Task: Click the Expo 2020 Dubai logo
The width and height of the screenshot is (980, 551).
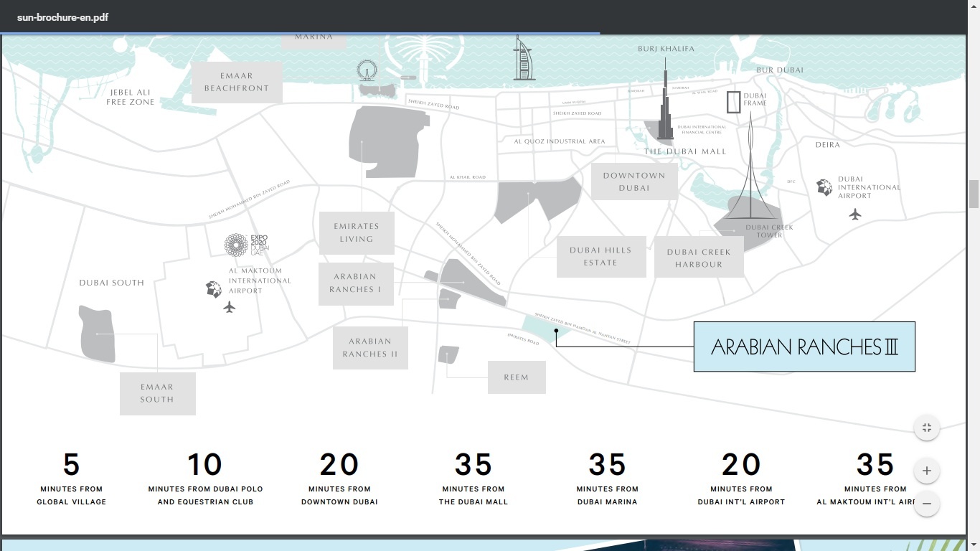Action: click(247, 245)
